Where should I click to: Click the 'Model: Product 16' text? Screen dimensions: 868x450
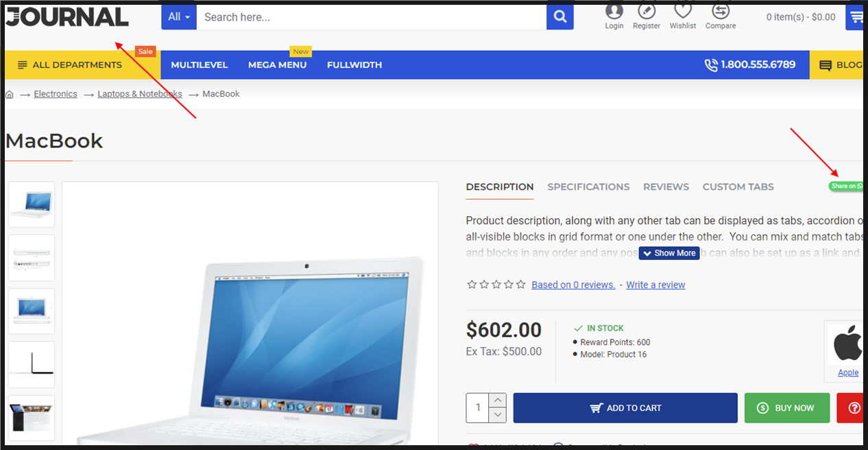614,355
